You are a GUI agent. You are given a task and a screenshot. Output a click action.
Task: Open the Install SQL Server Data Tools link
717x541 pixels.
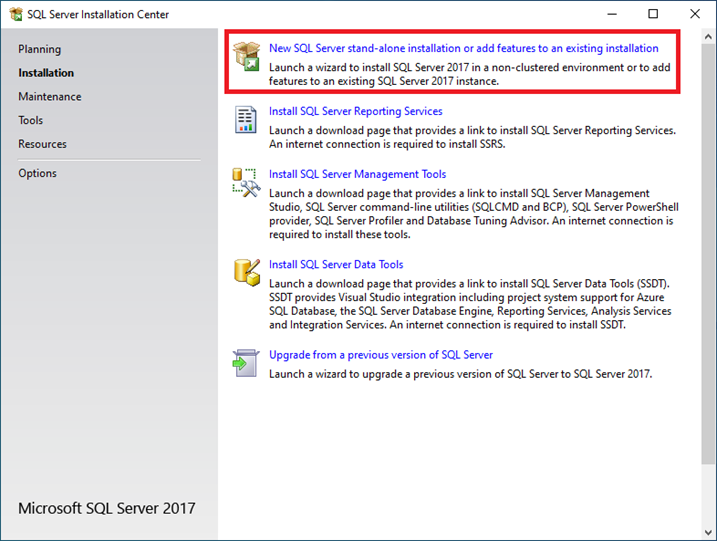tap(336, 264)
